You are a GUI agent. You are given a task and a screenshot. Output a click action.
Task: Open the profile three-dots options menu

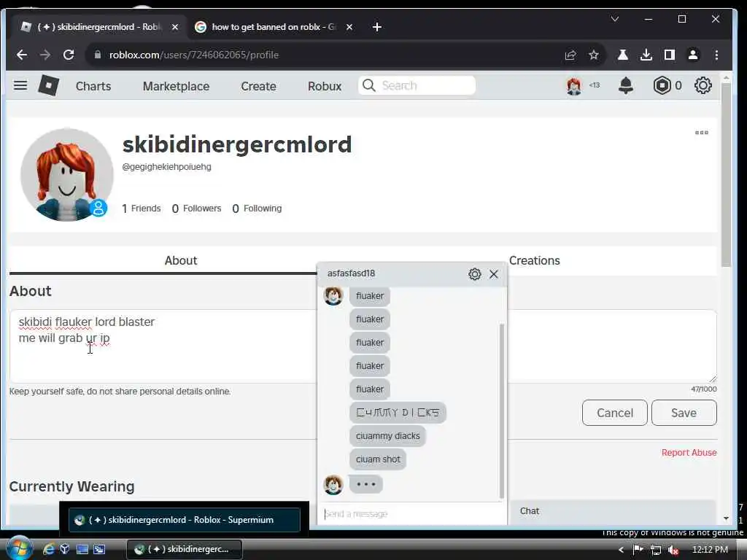[701, 133]
